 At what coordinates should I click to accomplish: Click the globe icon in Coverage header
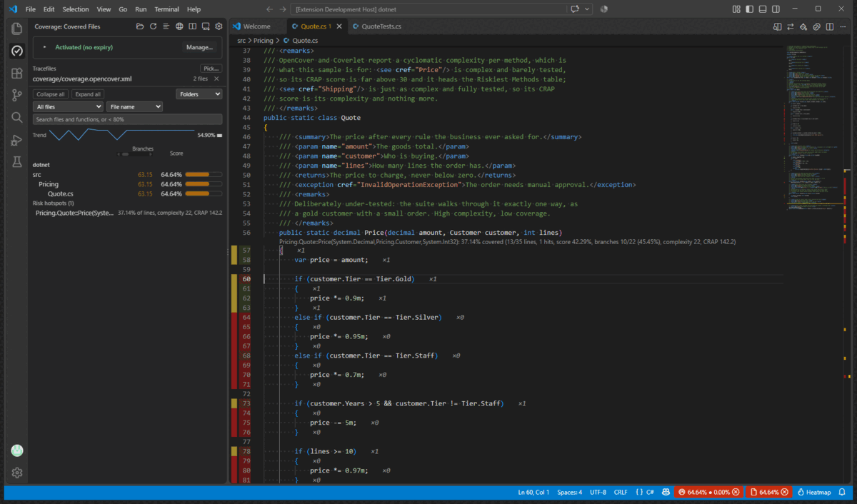point(179,26)
